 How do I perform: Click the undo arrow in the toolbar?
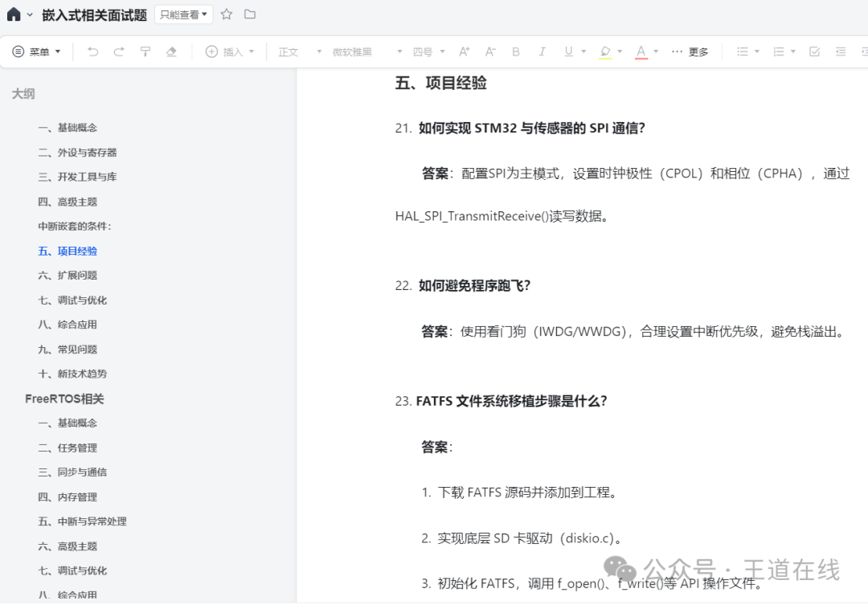tap(92, 51)
